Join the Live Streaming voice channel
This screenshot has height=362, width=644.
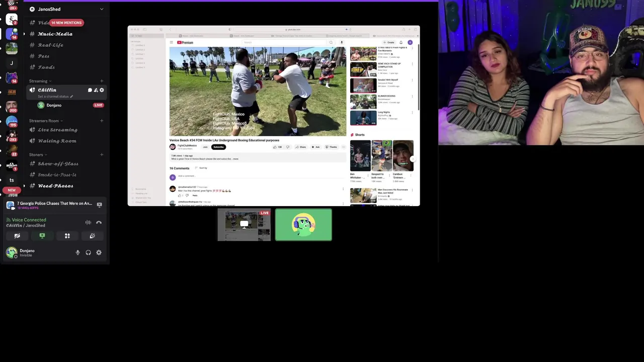pyautogui.click(x=57, y=130)
